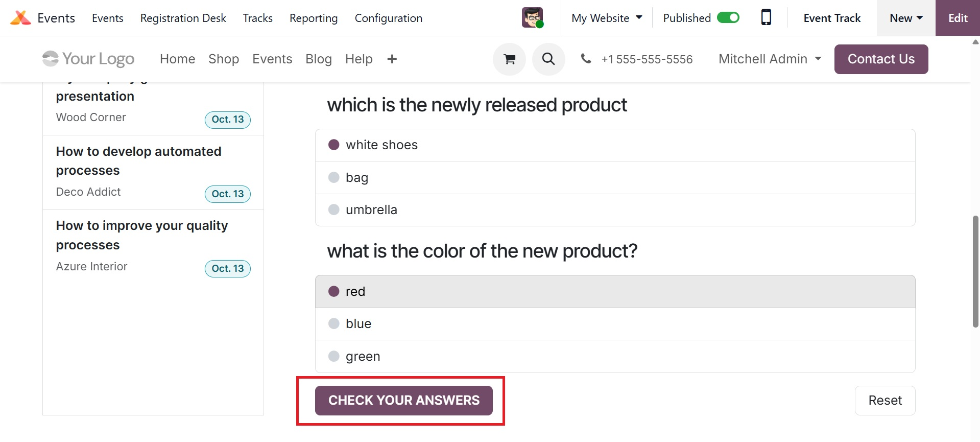Click the Your Logo website logo
The height and width of the screenshot is (442, 980).
click(x=88, y=59)
